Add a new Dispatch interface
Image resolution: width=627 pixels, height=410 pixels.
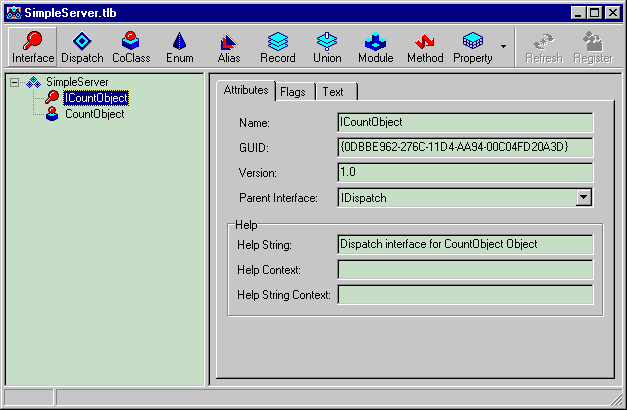coord(82,47)
